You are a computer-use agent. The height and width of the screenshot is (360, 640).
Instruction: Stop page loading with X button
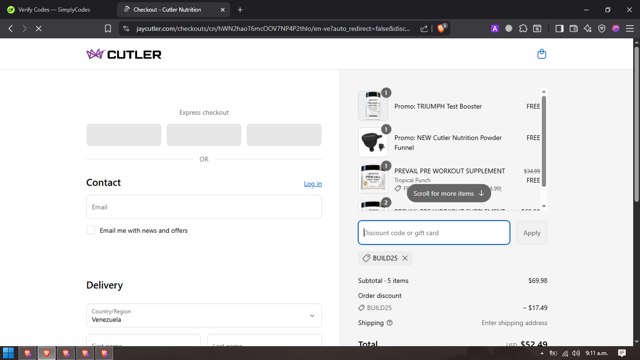[x=39, y=29]
